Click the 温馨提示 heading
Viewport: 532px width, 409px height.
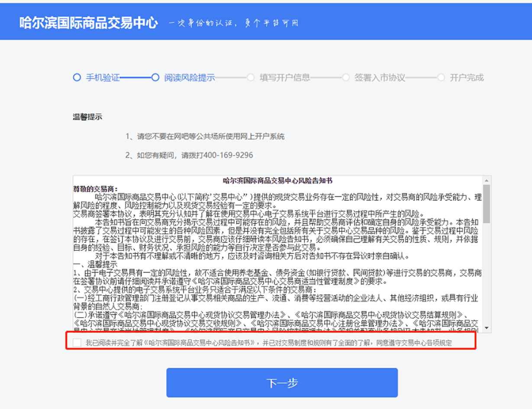[87, 117]
